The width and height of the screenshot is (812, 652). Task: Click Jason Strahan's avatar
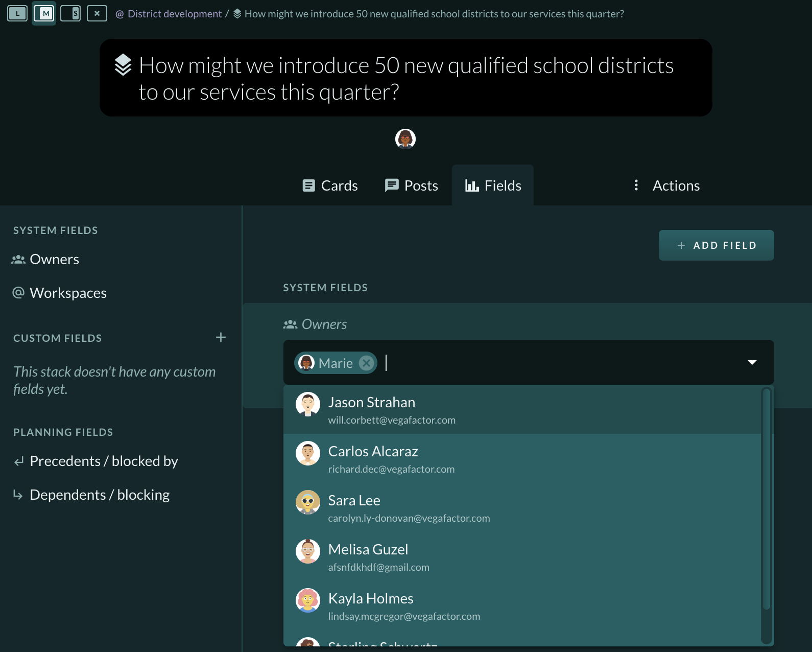coord(308,404)
